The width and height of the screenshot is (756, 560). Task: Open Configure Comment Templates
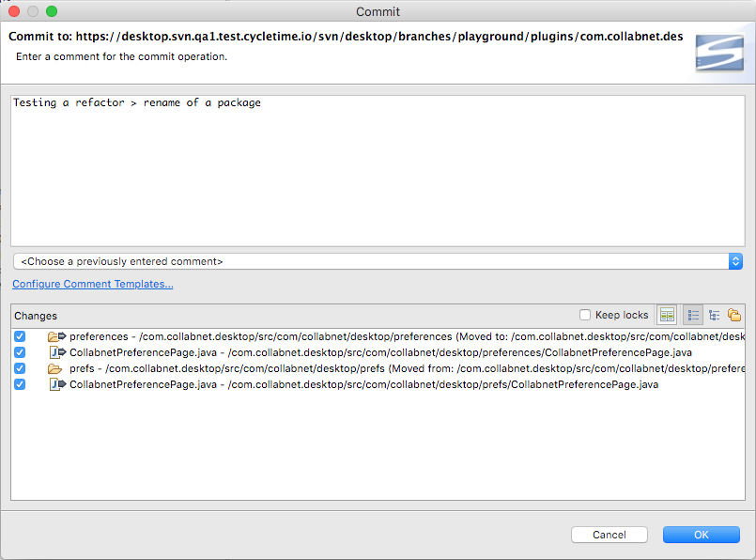click(92, 284)
